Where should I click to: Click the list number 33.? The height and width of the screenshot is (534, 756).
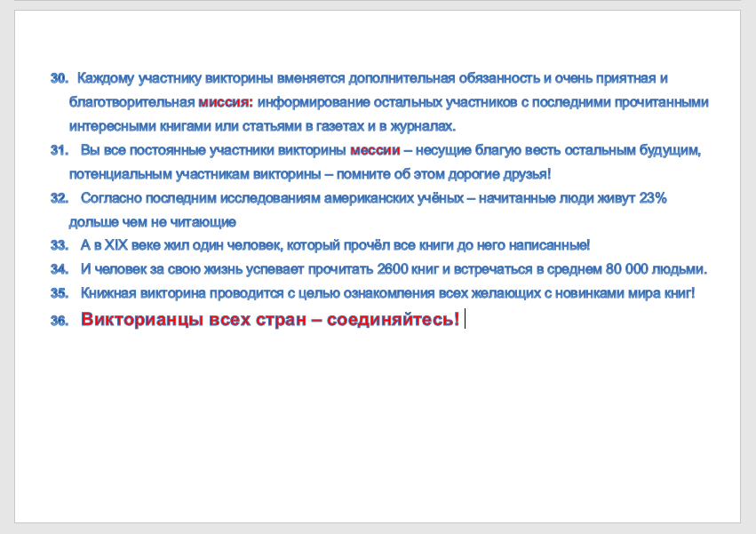[60, 245]
